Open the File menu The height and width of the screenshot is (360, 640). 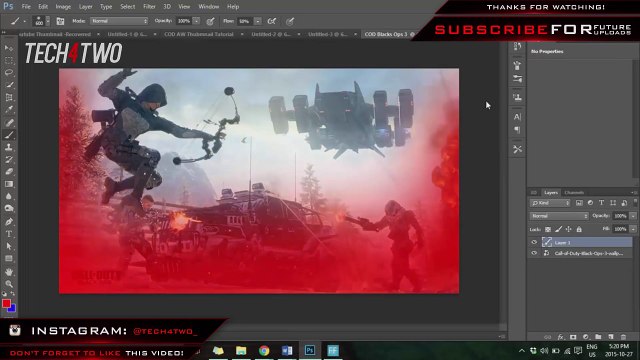26,7
